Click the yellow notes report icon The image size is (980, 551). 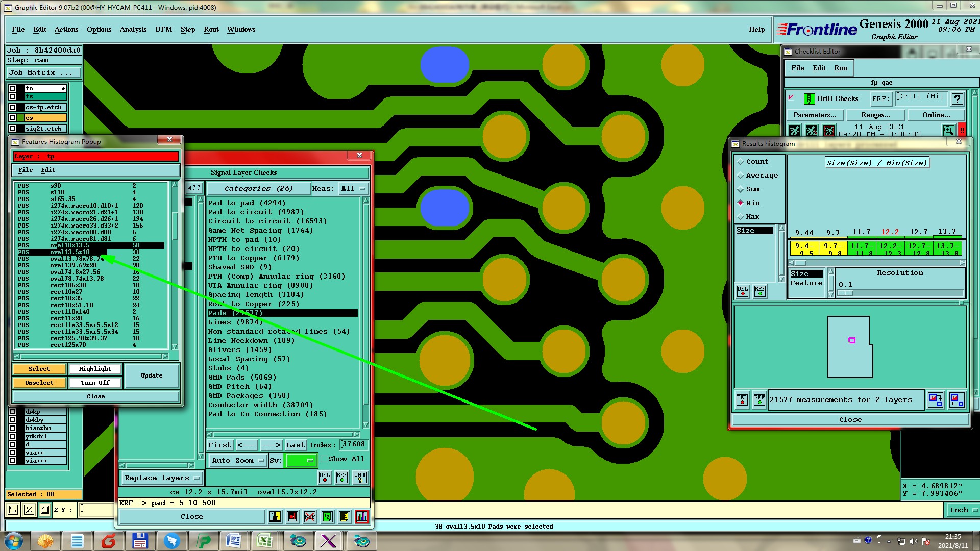coord(345,517)
